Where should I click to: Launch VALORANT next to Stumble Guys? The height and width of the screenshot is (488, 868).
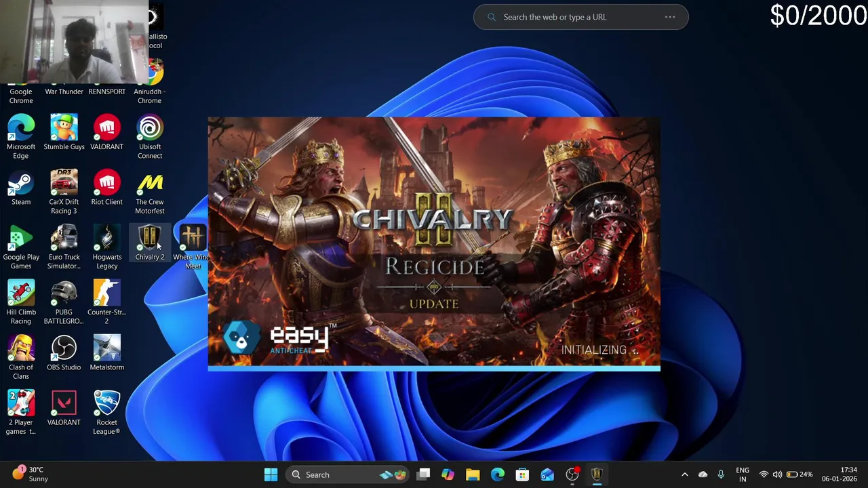coord(106,133)
